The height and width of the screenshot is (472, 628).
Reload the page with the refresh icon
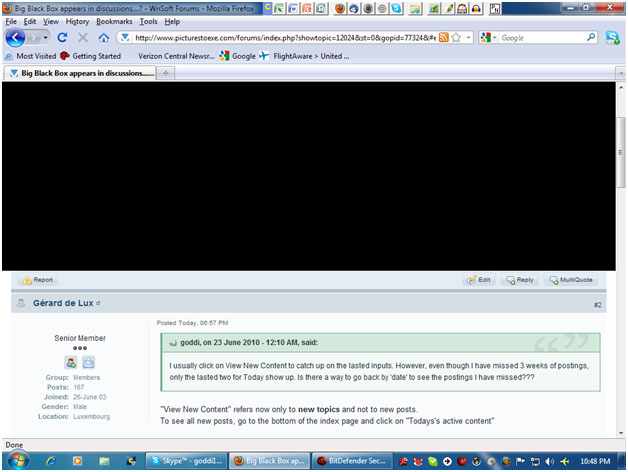click(x=62, y=38)
